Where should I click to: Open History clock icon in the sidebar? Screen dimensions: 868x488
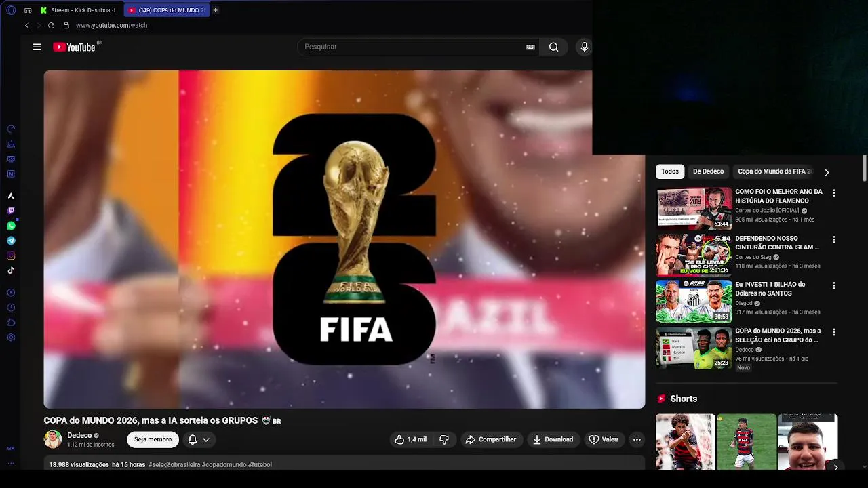click(x=11, y=308)
